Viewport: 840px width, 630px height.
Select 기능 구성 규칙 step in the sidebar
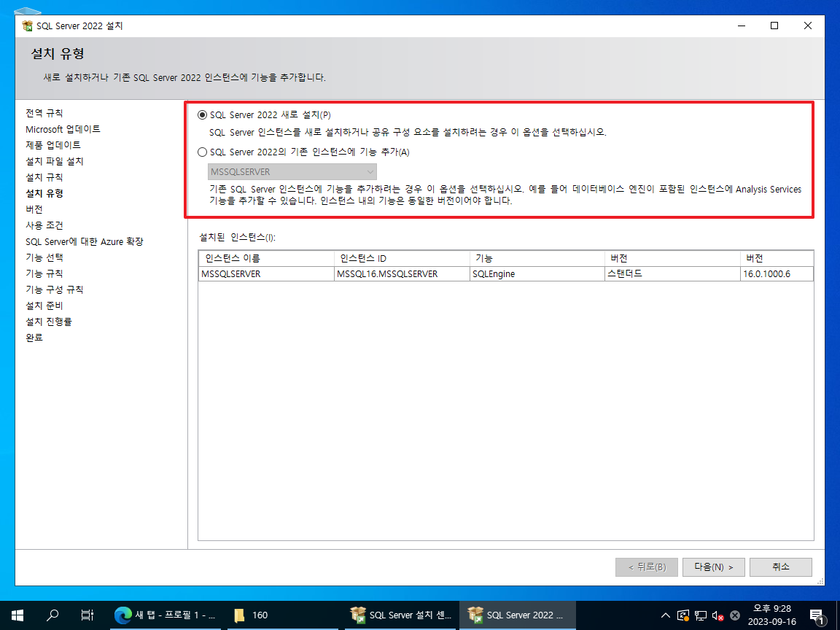click(x=54, y=289)
